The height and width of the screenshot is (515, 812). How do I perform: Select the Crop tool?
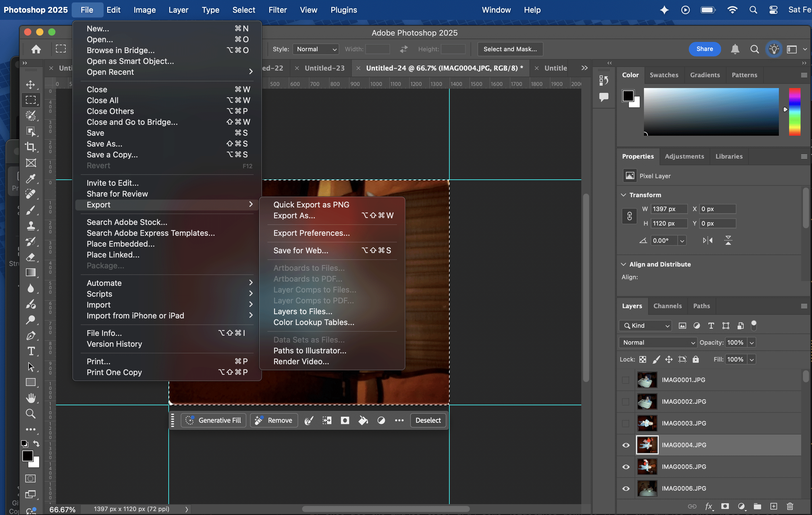[31, 147]
